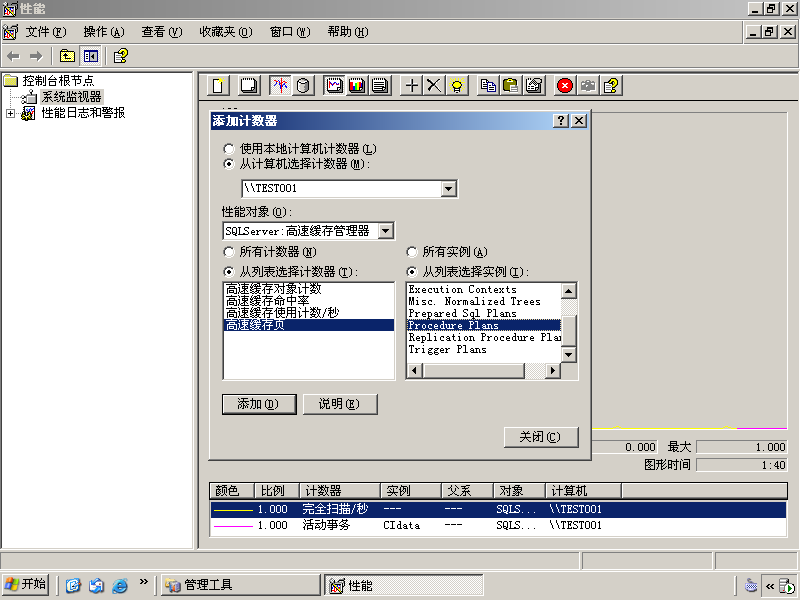Select the 活动事务 counter row
Image resolution: width=800 pixels, height=600 pixels.
click(498, 526)
